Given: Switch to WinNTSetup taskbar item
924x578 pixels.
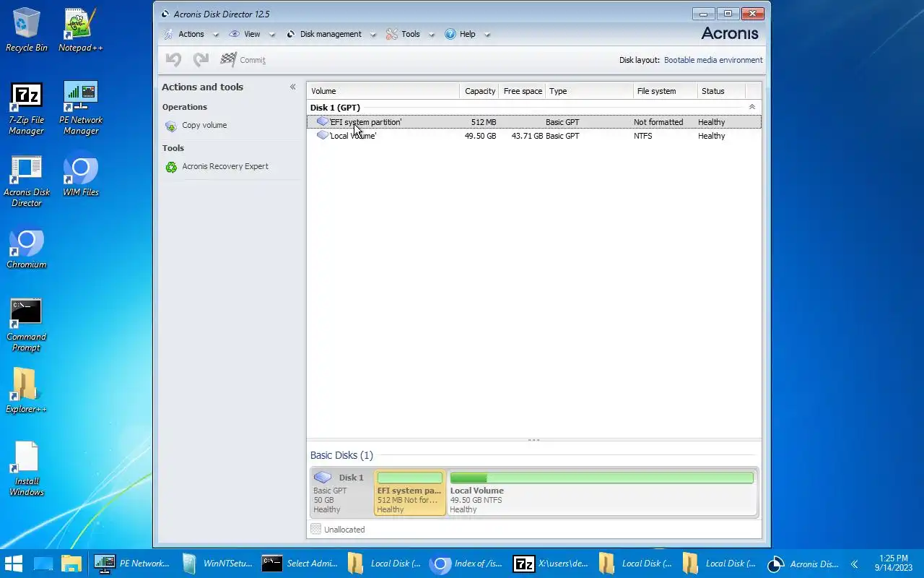Looking at the screenshot, I should pos(217,564).
